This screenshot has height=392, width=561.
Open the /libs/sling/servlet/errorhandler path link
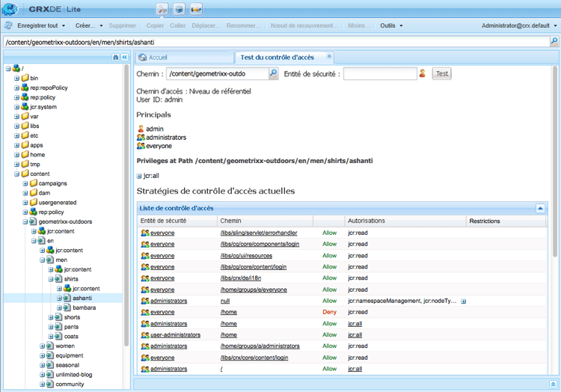pos(259,233)
